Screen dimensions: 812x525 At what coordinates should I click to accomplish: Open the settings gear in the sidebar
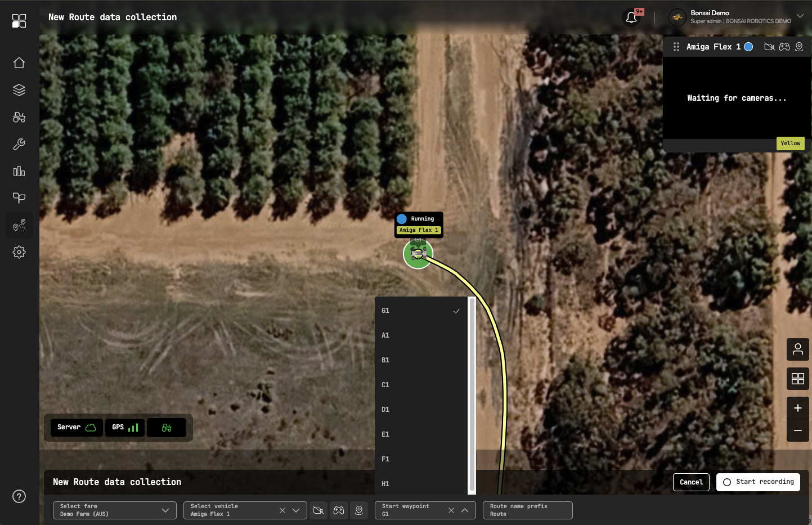click(x=19, y=252)
